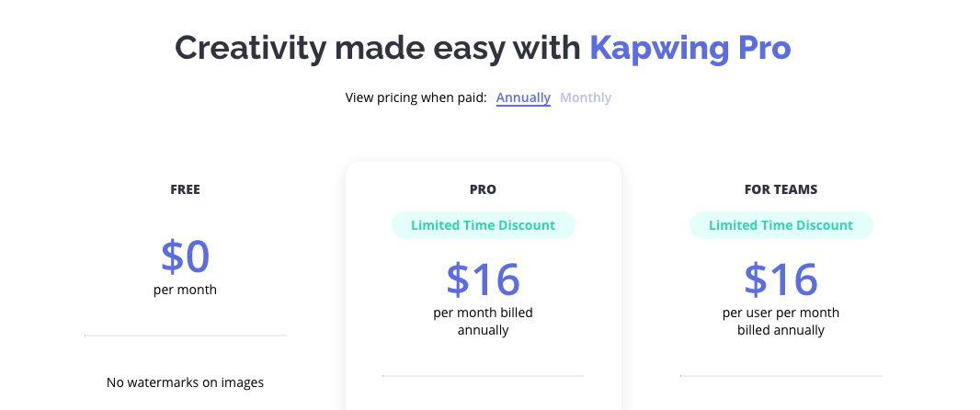
Task: Click the $16 price under FOR TEAMS
Action: click(x=781, y=279)
